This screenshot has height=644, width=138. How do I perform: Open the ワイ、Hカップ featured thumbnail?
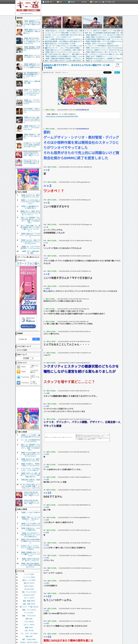pyautogui.click(x=72, y=22)
